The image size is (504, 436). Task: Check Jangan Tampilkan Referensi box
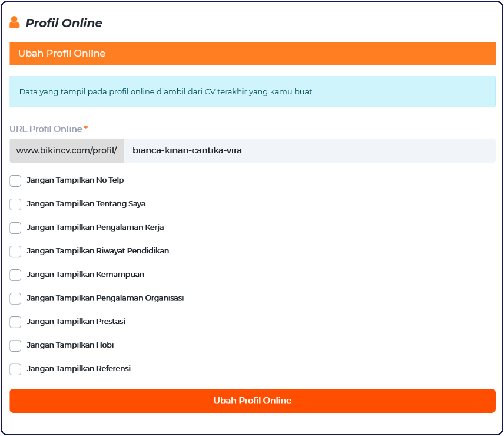15,369
